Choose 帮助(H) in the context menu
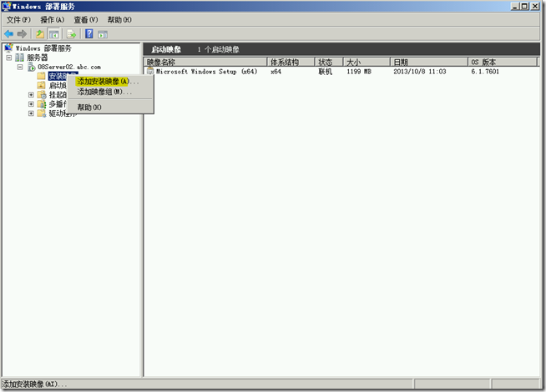The width and height of the screenshot is (546, 392). tap(110, 107)
